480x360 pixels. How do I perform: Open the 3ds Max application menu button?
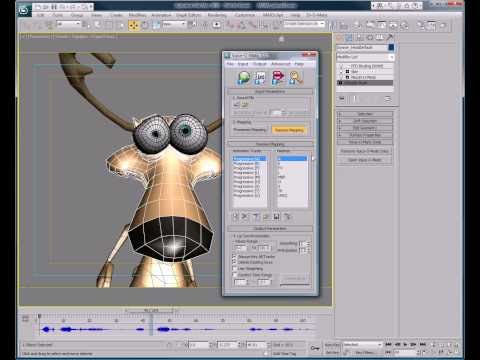point(24,10)
